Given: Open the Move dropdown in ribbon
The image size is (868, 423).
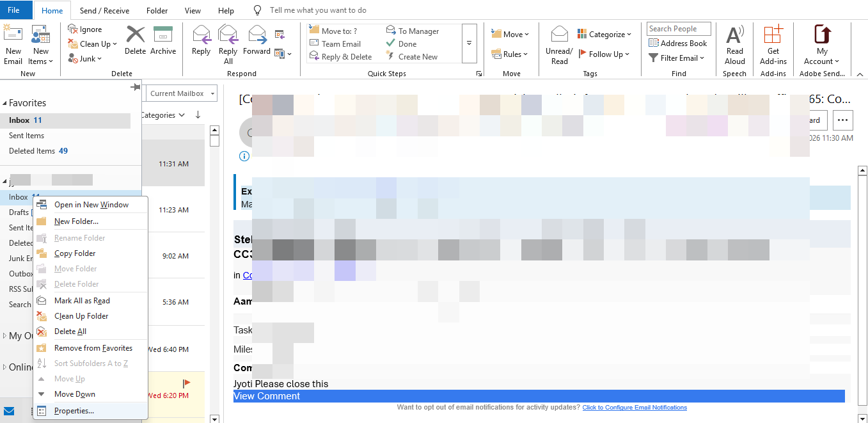Looking at the screenshot, I should coord(510,34).
